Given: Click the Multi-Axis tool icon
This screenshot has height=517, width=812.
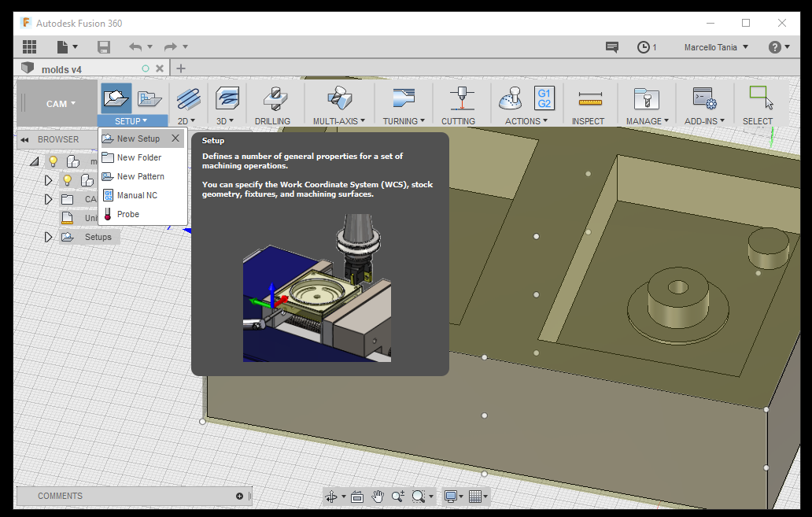Looking at the screenshot, I should coord(340,98).
